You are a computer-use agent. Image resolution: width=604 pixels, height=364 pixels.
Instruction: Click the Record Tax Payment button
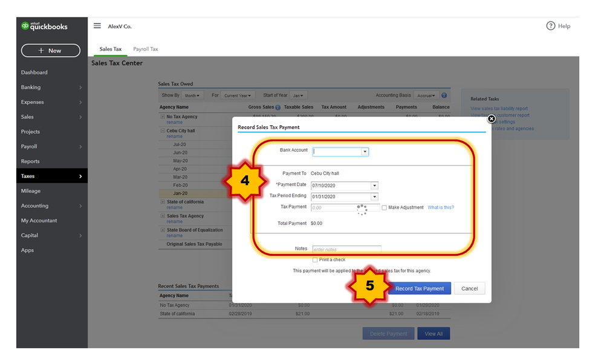(x=420, y=288)
